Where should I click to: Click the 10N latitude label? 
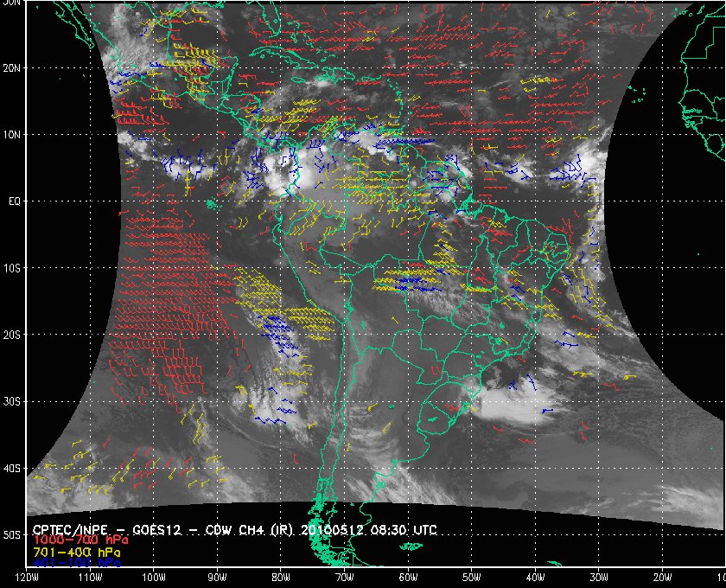coord(11,135)
